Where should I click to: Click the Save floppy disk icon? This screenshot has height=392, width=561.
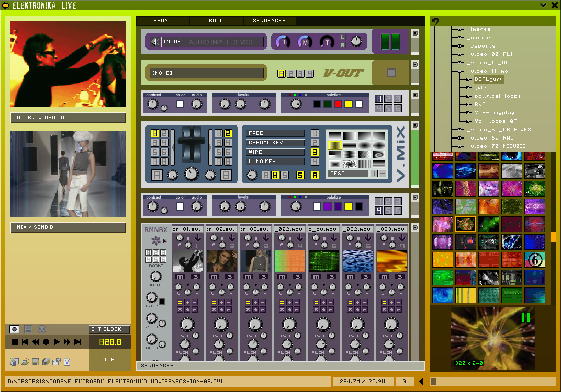coord(36,362)
